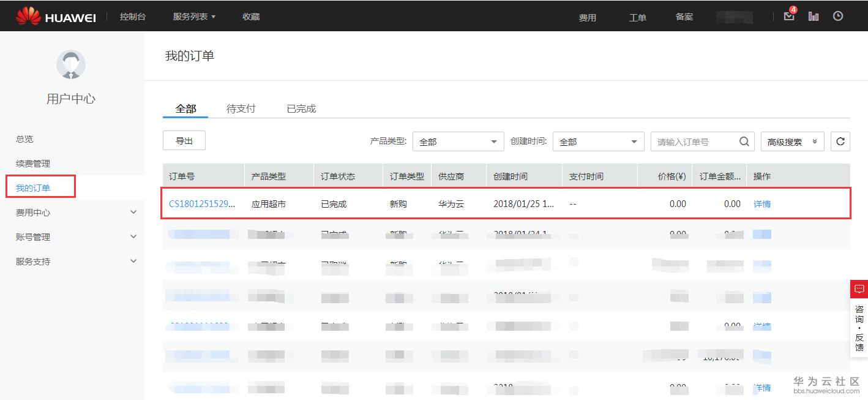Viewport: 868px width, 400px height.
Task: Open the messages envelope icon with badge 4
Action: pyautogui.click(x=788, y=16)
